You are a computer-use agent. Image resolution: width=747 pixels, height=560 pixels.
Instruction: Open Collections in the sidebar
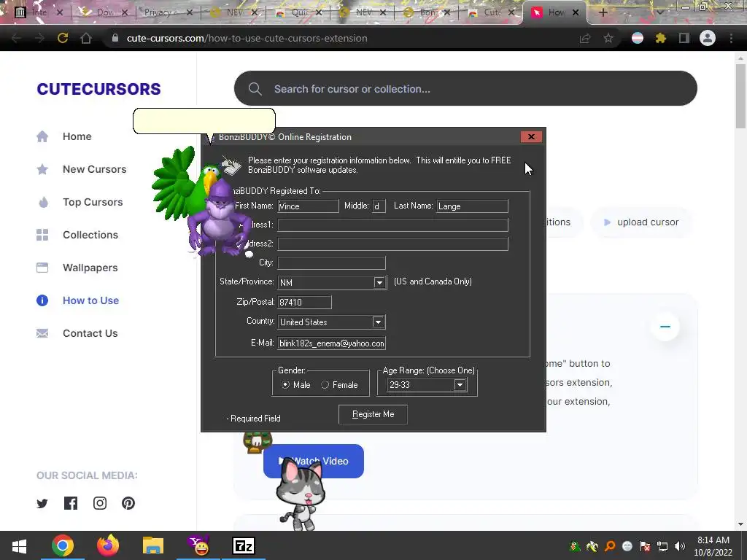point(77,236)
